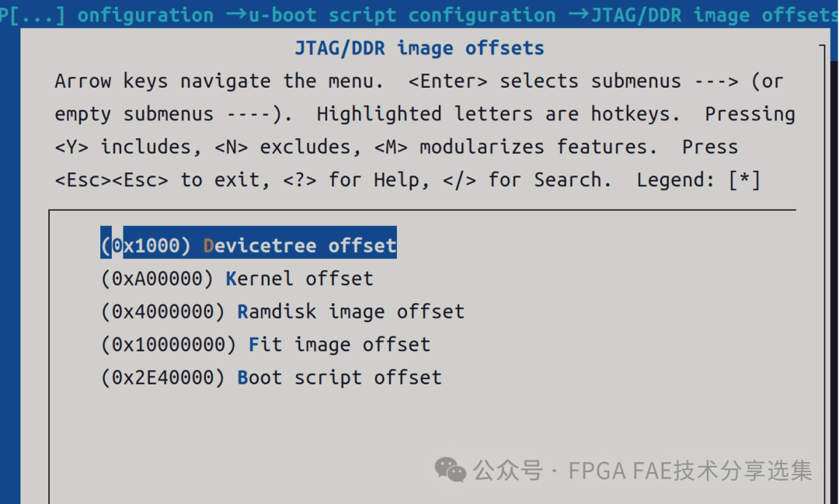Click the [*] legend marker

[744, 180]
